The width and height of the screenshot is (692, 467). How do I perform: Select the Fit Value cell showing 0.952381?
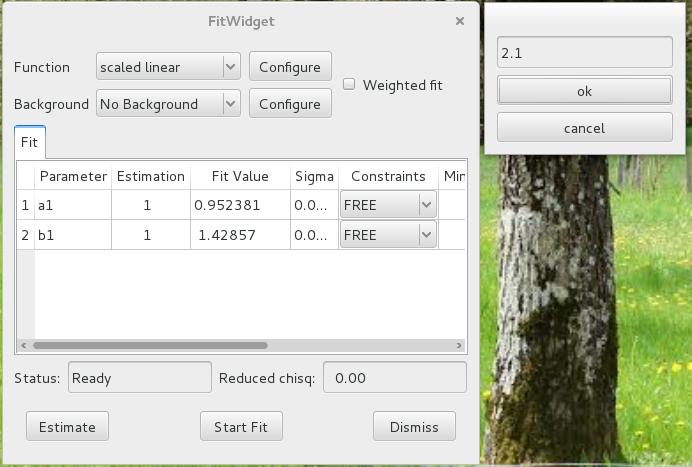239,205
